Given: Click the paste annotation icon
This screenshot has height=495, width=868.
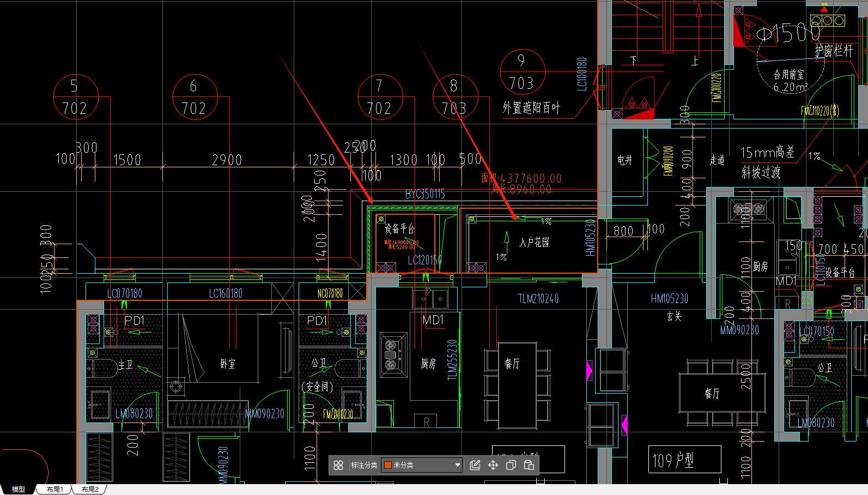Looking at the screenshot, I should click(529, 465).
